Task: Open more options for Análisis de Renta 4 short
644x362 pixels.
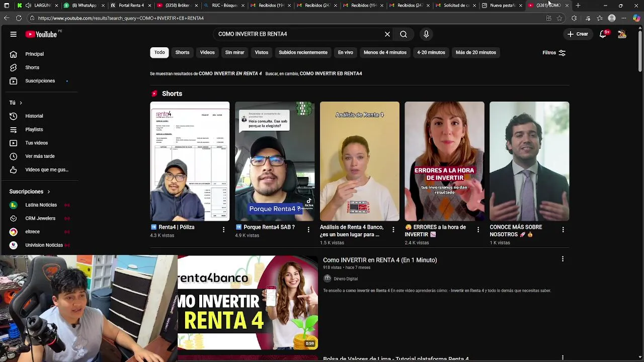Action: tap(393, 230)
